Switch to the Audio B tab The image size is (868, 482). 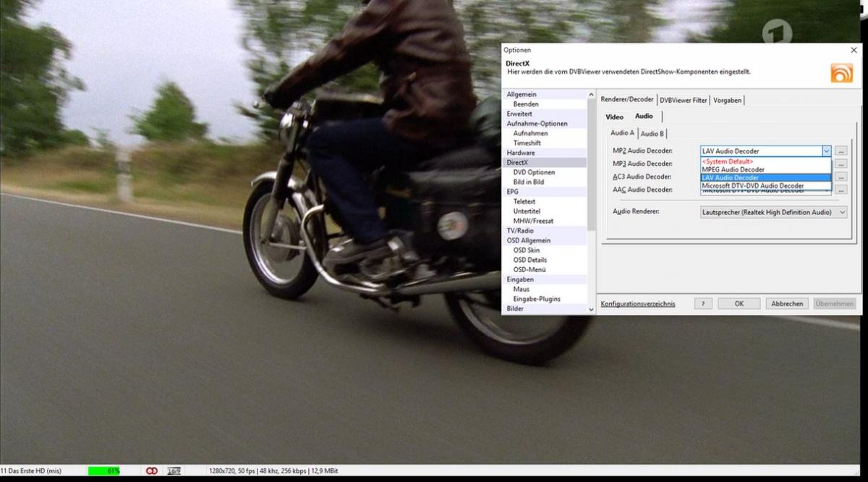coord(652,134)
